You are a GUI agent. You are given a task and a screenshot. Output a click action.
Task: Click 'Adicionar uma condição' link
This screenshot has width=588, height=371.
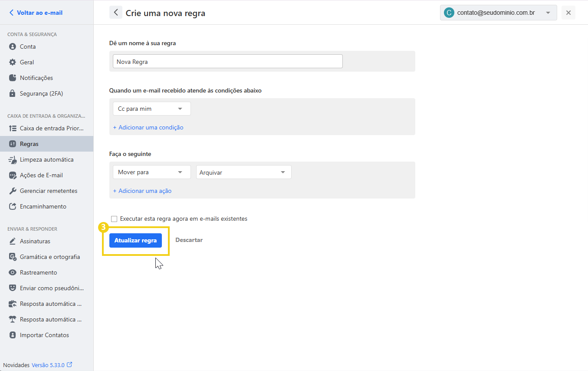coord(148,127)
